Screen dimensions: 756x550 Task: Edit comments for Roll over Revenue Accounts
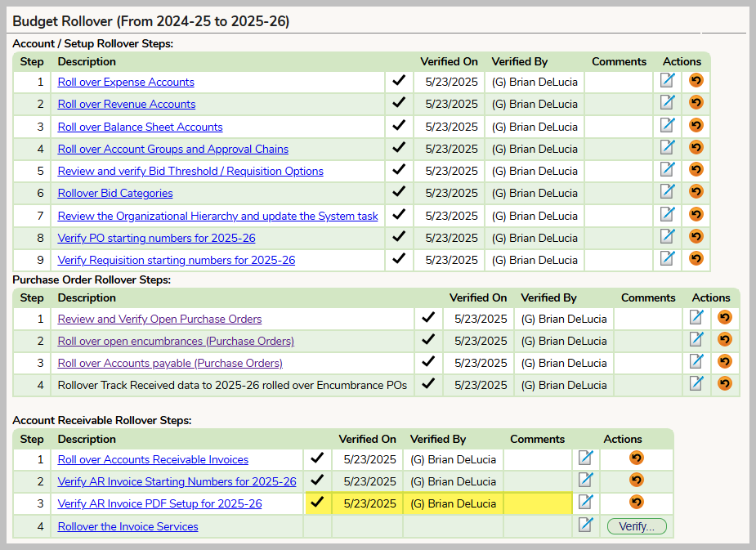667,103
